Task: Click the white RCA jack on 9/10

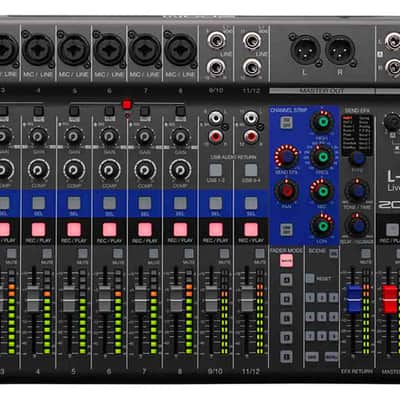Action: click(x=216, y=118)
